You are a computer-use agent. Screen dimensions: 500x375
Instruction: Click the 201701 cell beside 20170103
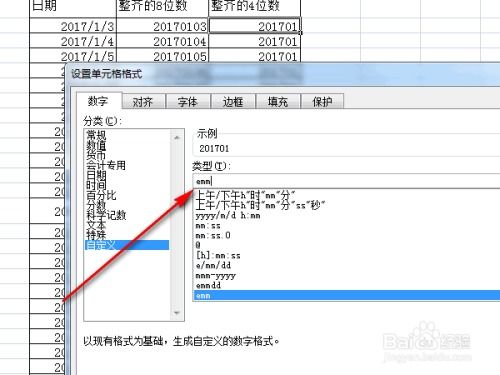point(255,26)
